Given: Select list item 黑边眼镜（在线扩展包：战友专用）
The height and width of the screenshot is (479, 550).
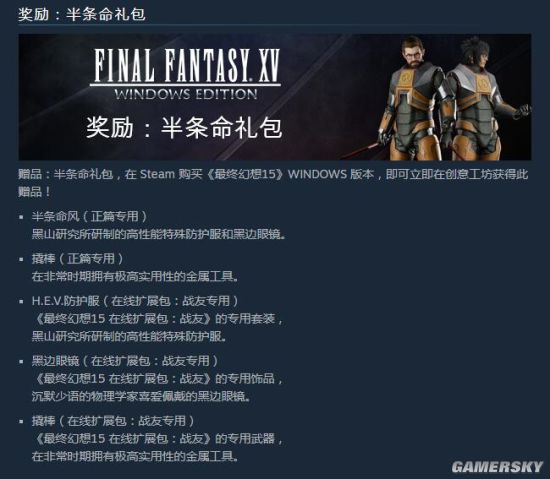Looking at the screenshot, I should tap(125, 361).
